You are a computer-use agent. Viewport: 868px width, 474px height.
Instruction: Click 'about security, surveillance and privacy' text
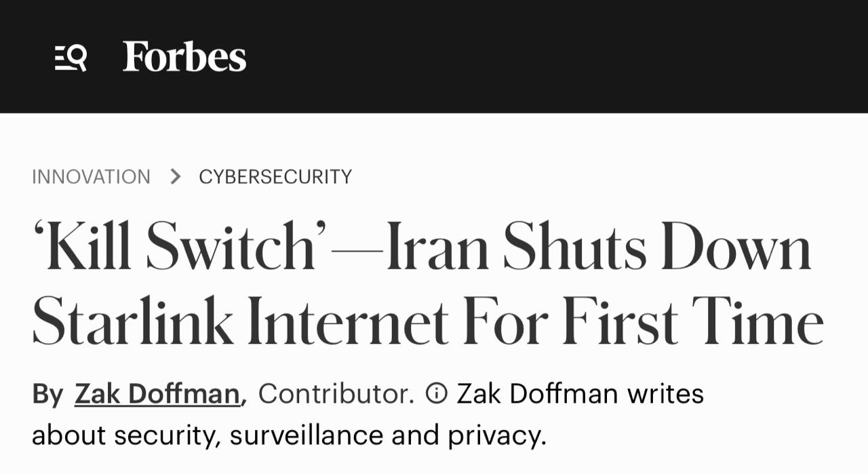click(x=288, y=435)
